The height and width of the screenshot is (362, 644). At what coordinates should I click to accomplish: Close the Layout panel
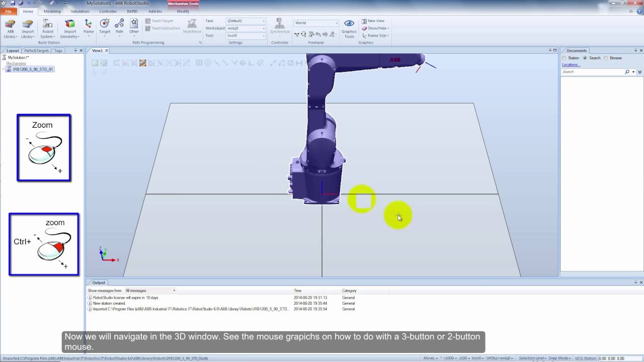pos(82,50)
